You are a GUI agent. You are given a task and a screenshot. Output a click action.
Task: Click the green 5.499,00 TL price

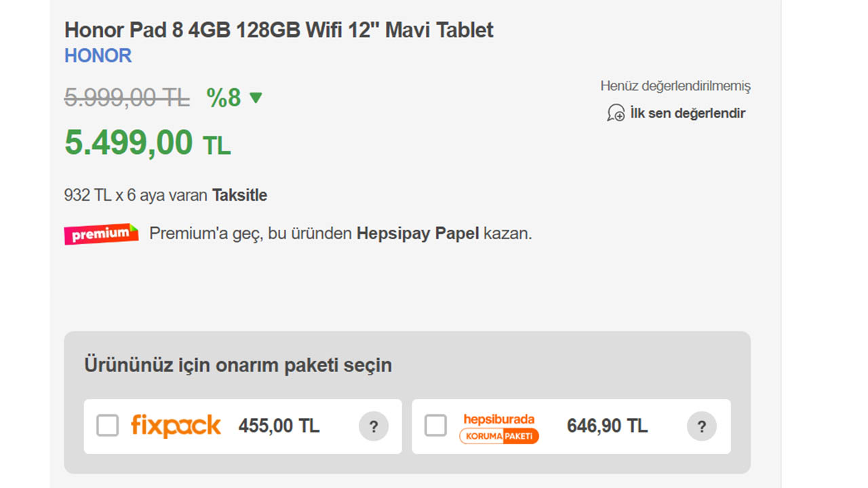(x=147, y=143)
